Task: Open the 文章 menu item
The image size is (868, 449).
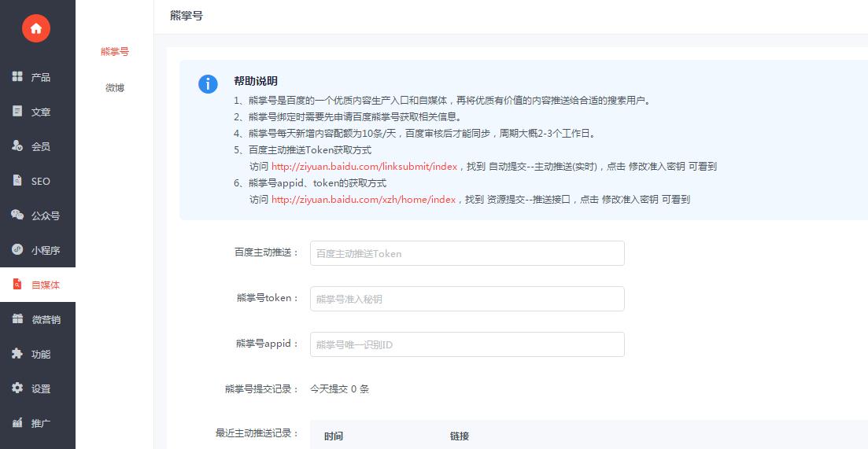Action: [40, 112]
